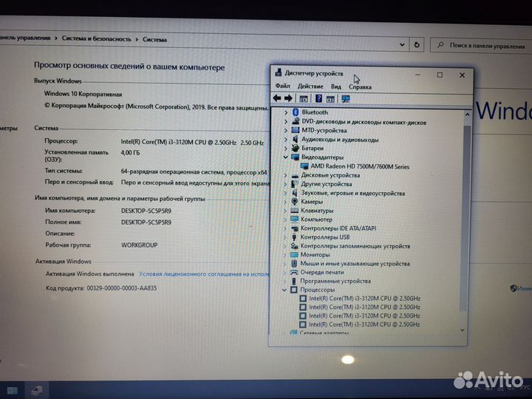Image resolution: width=532 pixels, height=399 pixels.
Task: Select Звуковые, игровые и видеоустройства
Action: [353, 193]
